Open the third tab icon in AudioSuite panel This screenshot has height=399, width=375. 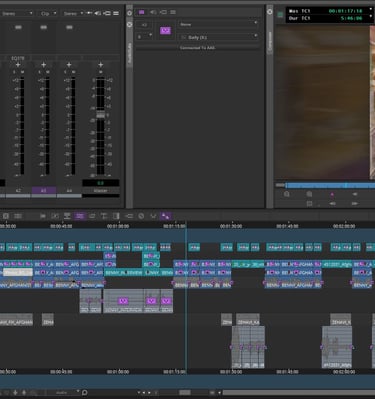(163, 12)
